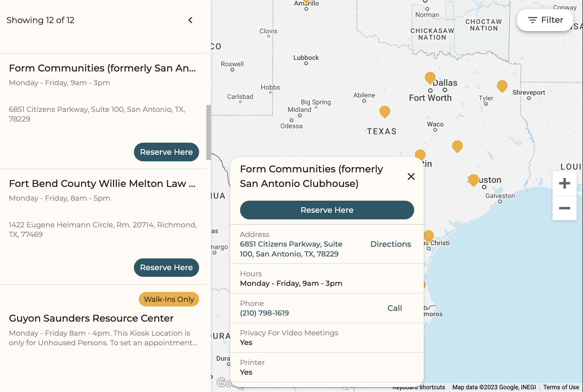Select the map pin south of Abilene

384,112
